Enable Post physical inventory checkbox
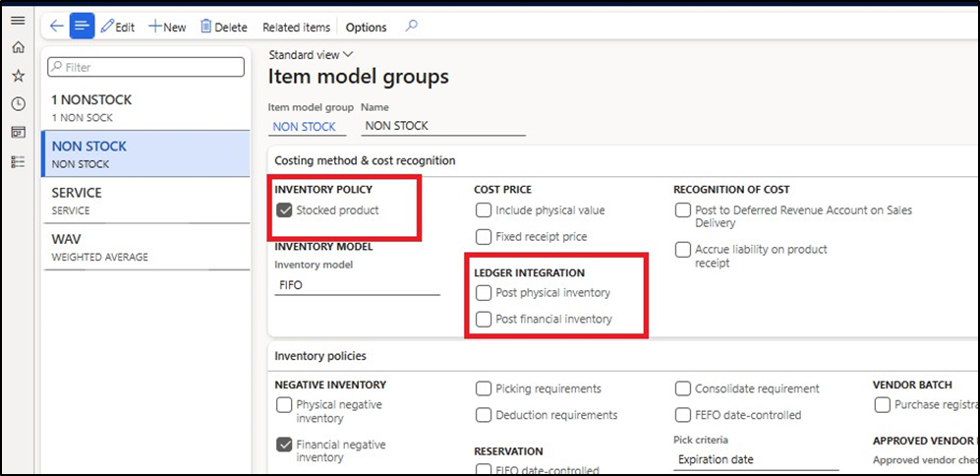 484,293
